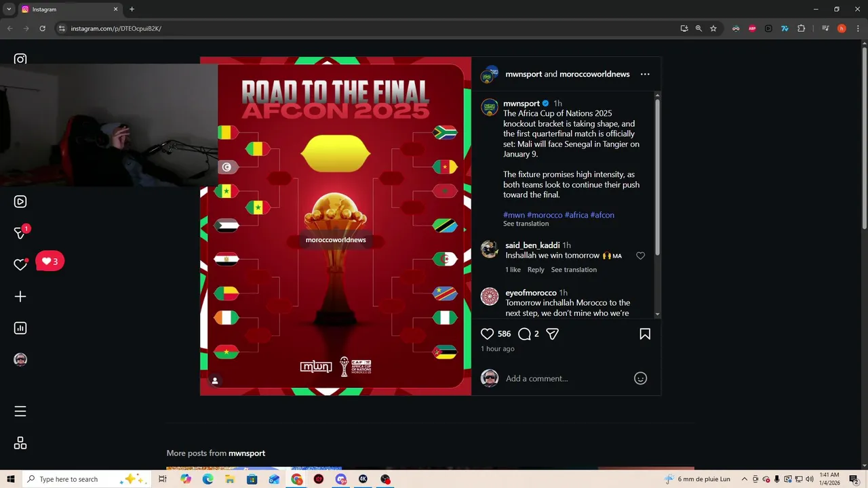Open profile avatar in Instagram sidebar

(20, 359)
